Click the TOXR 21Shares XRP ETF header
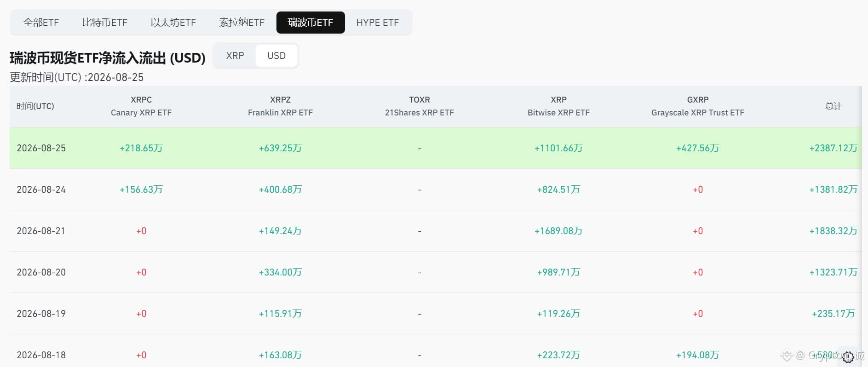The image size is (868, 367). click(420, 106)
